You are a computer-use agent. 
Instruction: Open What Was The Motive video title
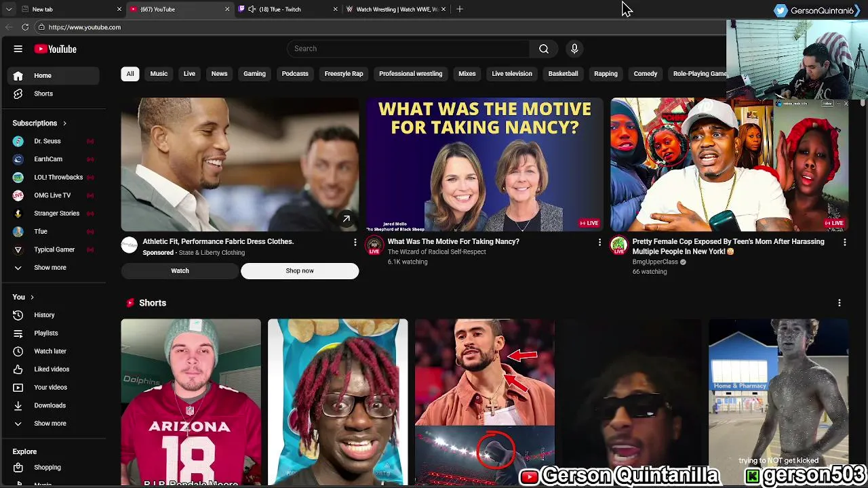point(453,241)
